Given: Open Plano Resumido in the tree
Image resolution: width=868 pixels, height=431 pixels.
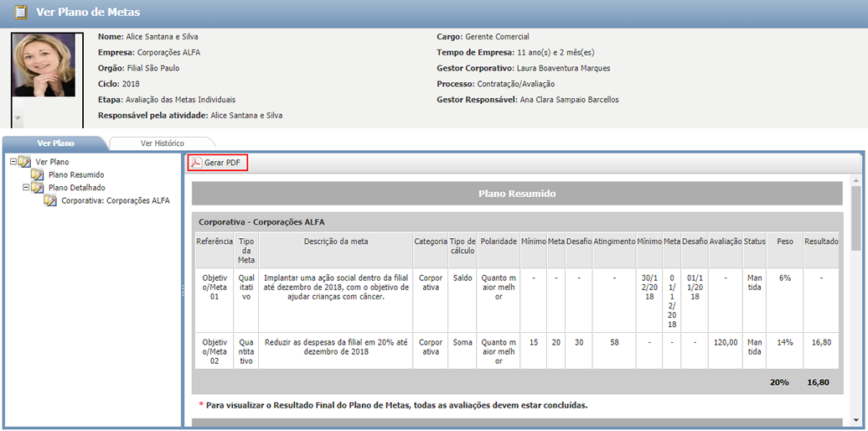Looking at the screenshot, I should point(76,174).
